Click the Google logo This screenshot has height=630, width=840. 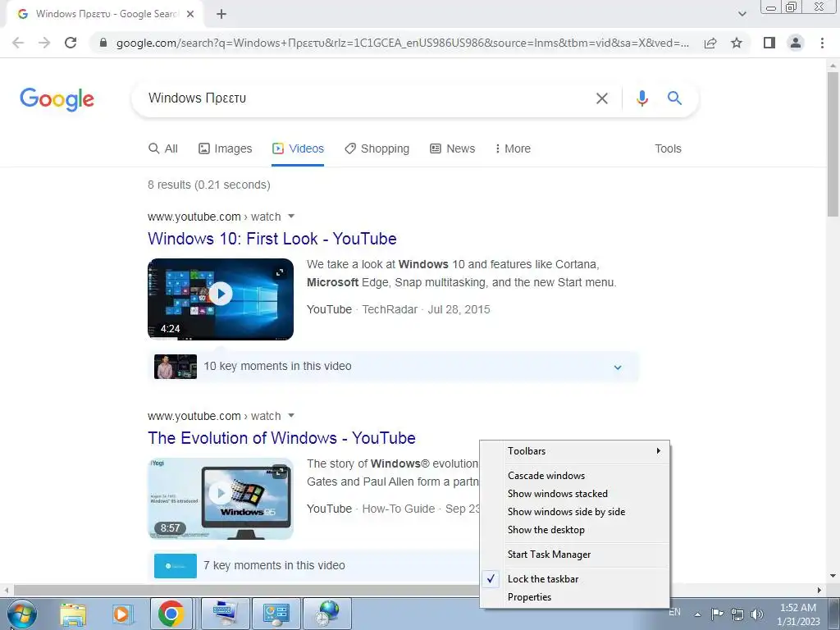point(57,99)
